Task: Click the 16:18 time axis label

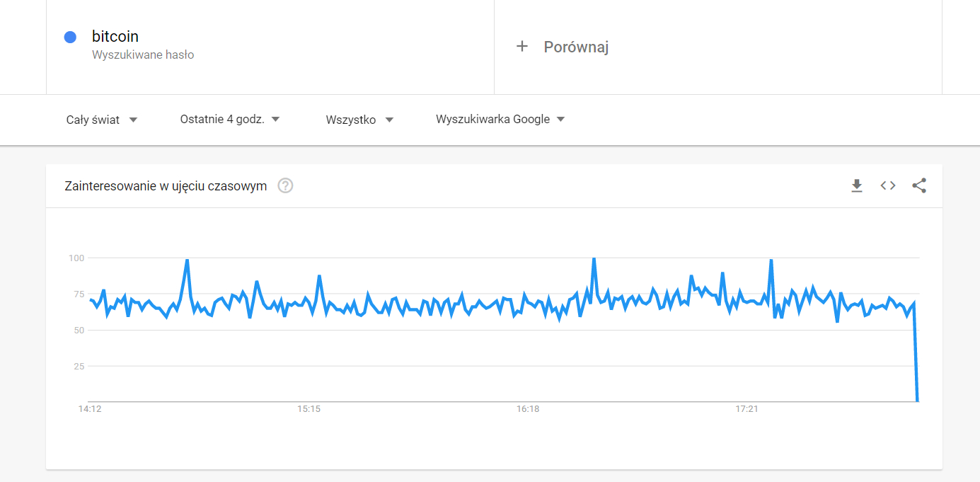Action: click(528, 409)
